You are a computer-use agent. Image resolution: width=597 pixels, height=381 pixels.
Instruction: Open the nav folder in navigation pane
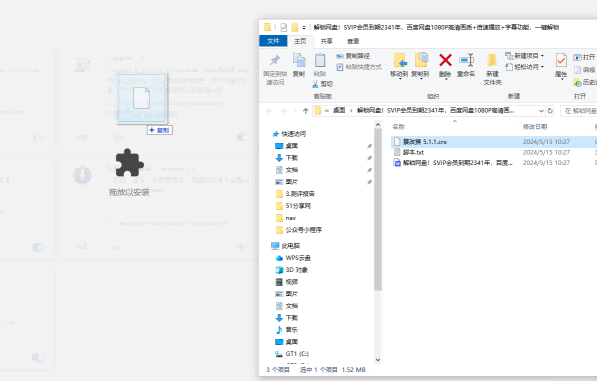(291, 218)
